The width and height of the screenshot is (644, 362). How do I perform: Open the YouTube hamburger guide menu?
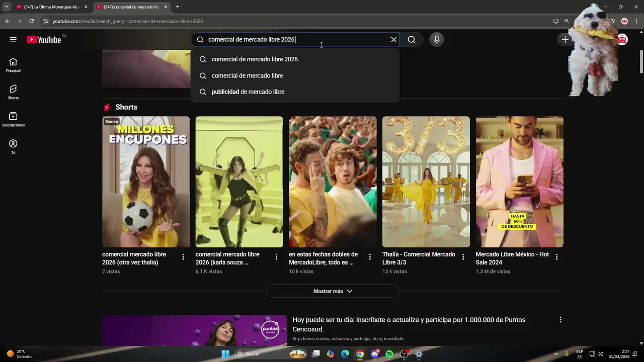pos(13,40)
